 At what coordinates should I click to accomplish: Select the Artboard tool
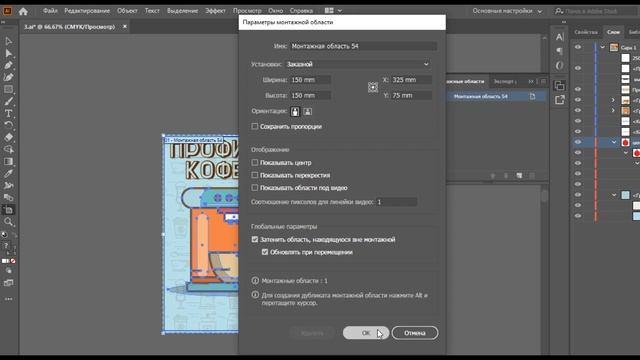pyautogui.click(x=9, y=210)
